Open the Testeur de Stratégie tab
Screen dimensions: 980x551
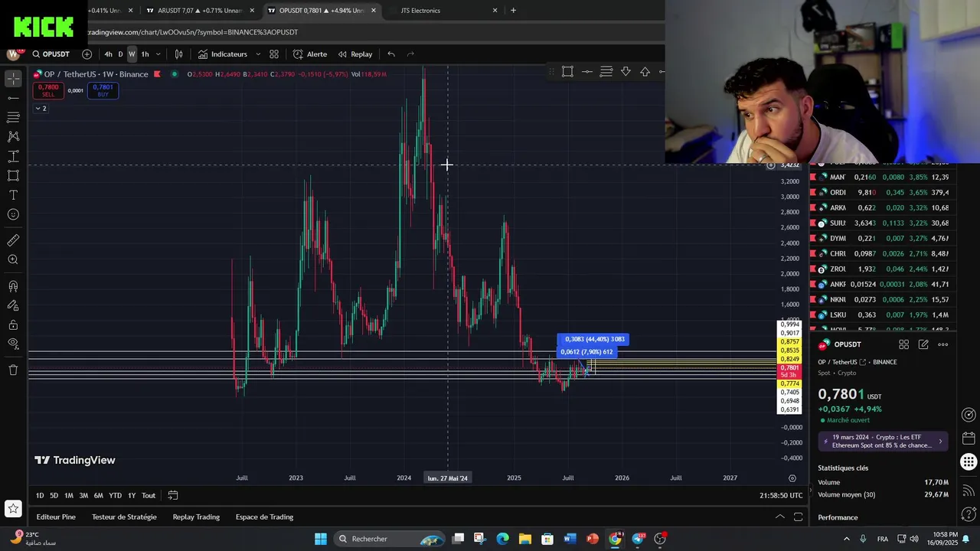pos(124,517)
